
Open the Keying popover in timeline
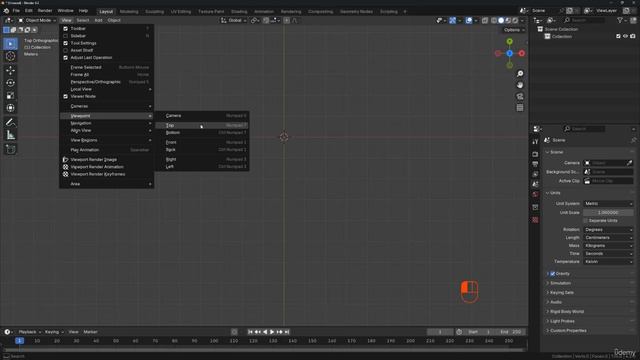tap(54, 332)
